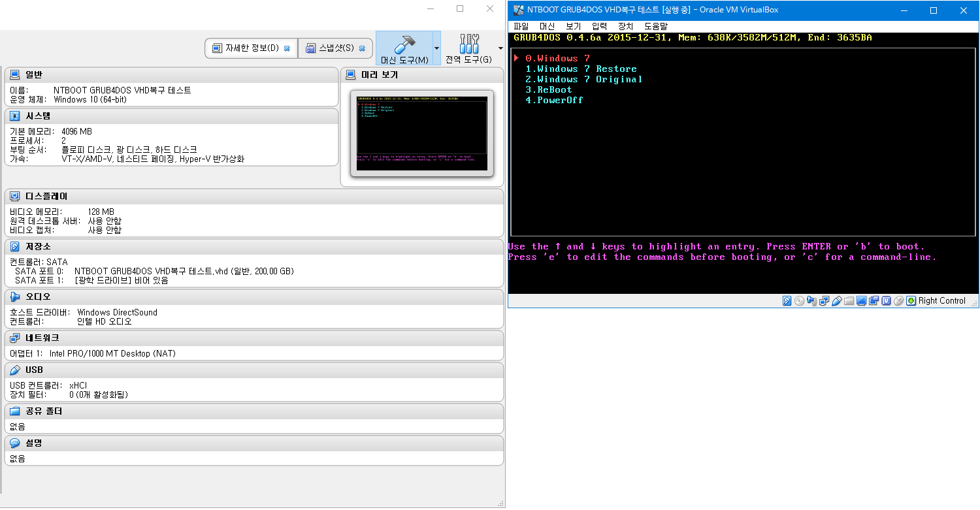Select the '0.Windows 7' GRUB entry

click(557, 58)
